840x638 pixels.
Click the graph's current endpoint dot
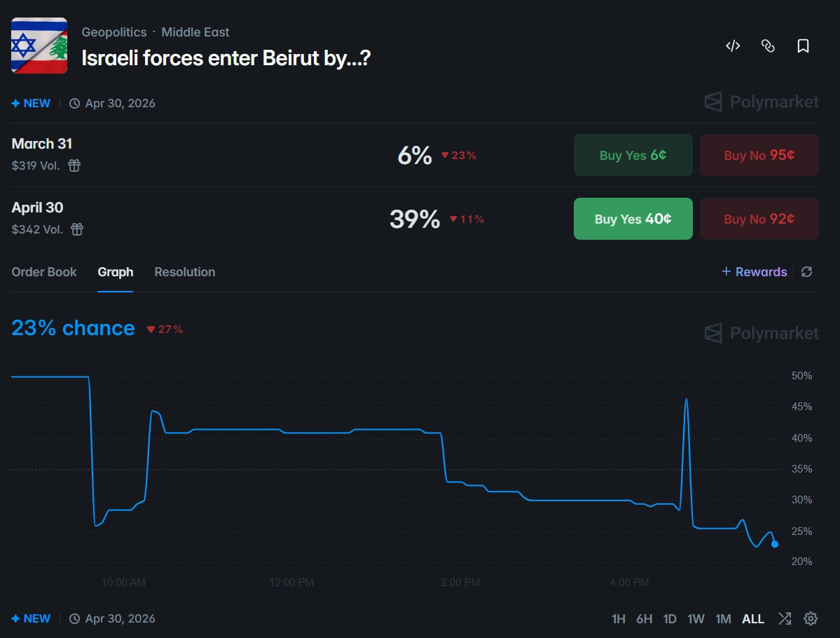[x=774, y=544]
